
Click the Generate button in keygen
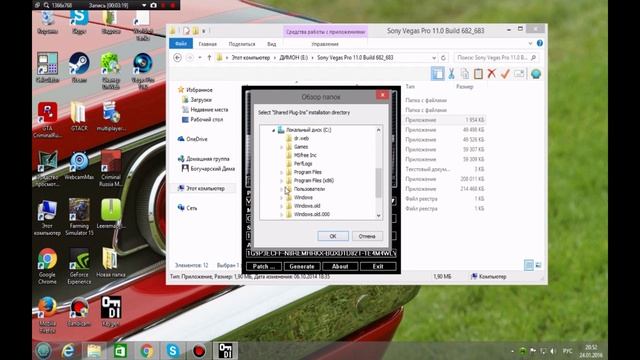click(302, 267)
